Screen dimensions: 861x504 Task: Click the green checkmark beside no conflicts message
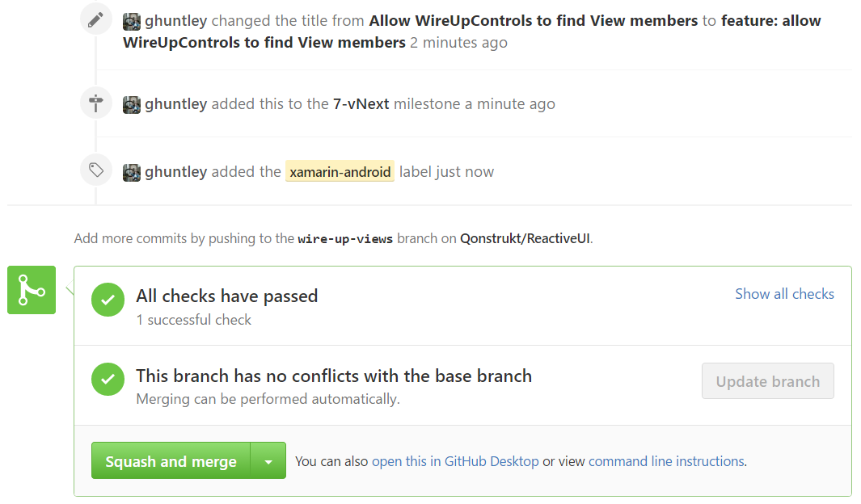pyautogui.click(x=108, y=379)
